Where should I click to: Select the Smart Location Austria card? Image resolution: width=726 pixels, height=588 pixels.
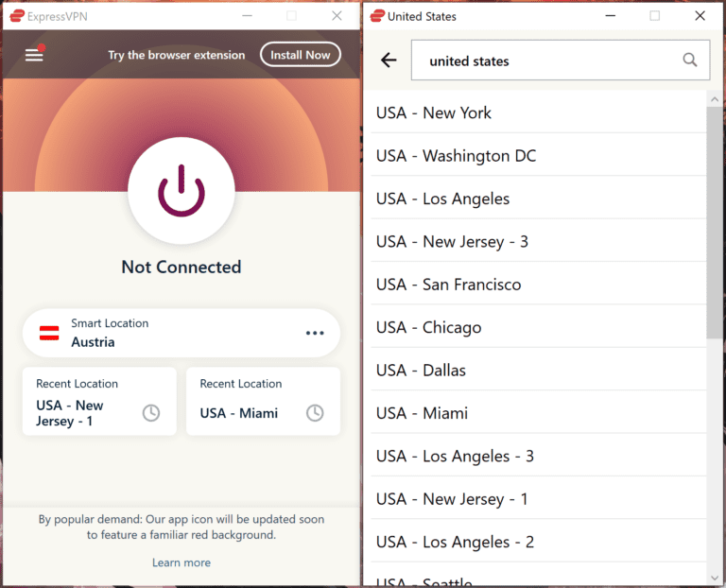click(x=181, y=333)
